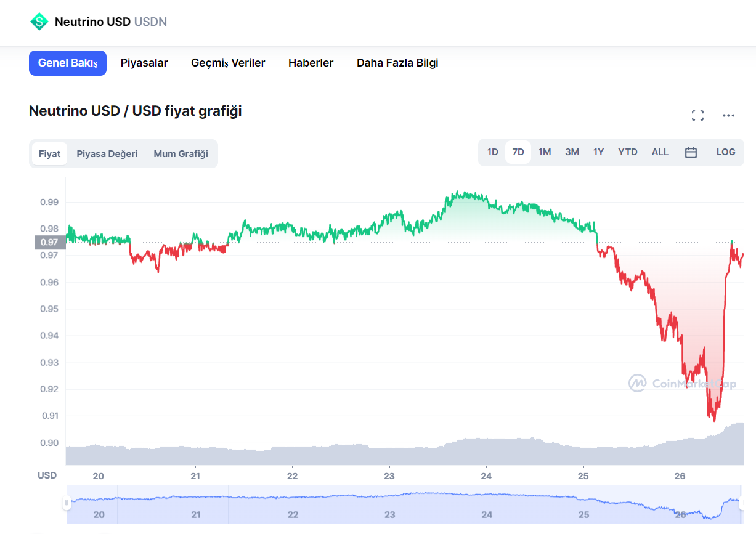Open the three-dots chart options menu

pos(728,115)
